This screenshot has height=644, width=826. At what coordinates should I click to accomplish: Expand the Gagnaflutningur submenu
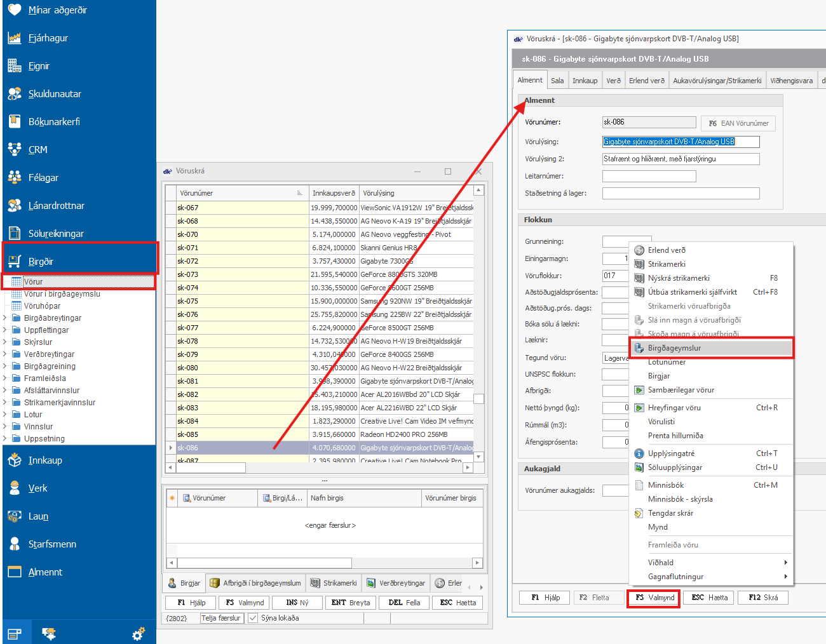click(785, 577)
